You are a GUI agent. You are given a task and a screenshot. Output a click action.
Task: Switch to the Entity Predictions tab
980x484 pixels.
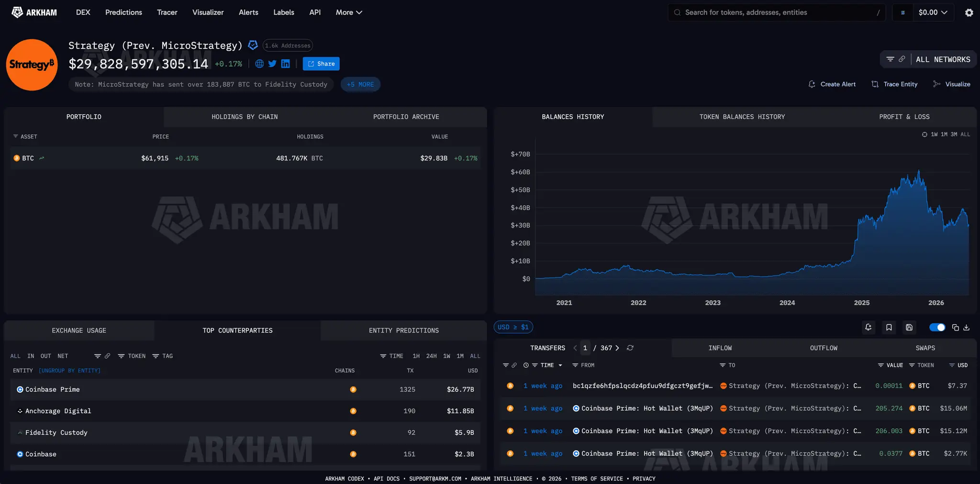403,331
